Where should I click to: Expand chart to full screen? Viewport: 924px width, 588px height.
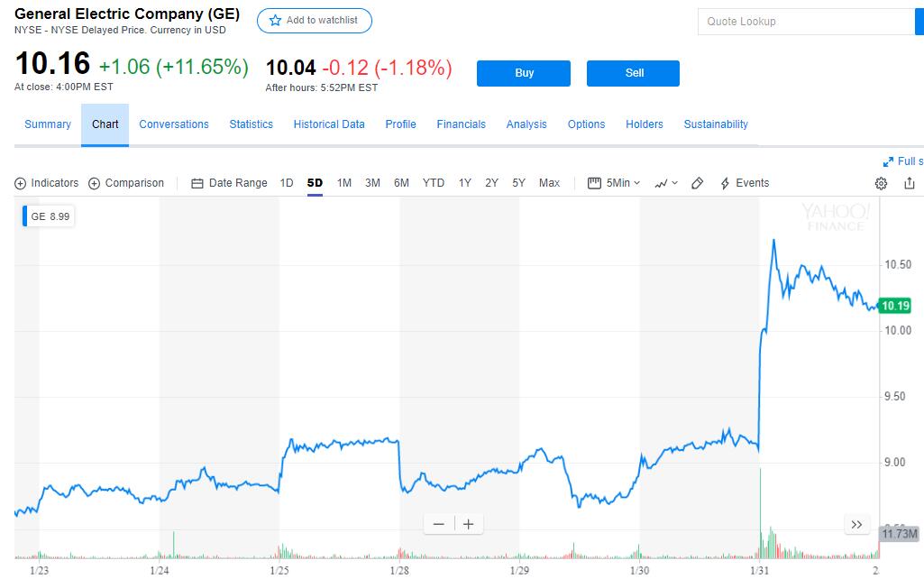coord(903,161)
